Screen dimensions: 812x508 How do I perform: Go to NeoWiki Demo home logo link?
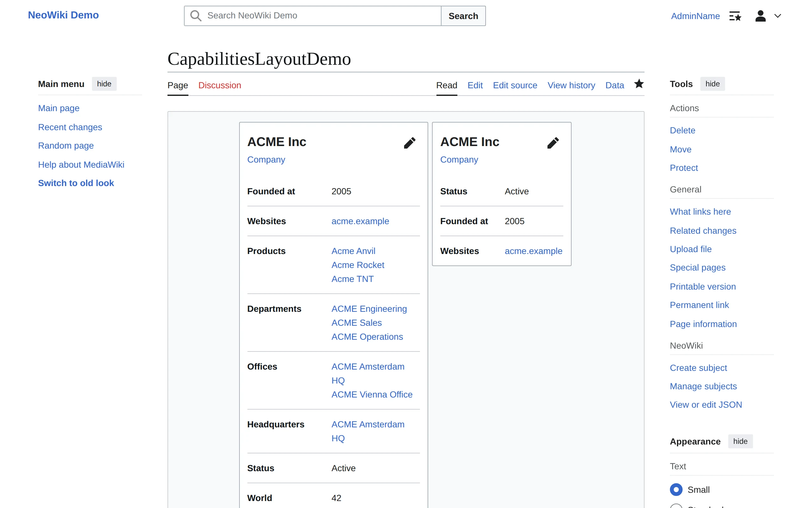click(x=63, y=15)
